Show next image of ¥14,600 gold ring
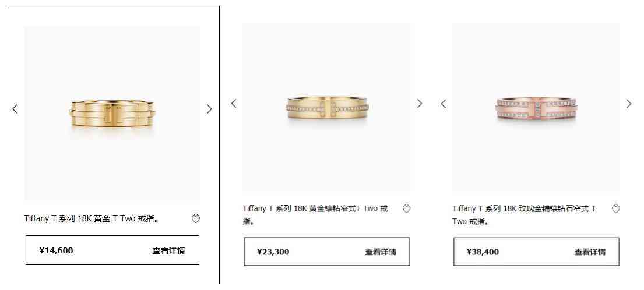This screenshot has height=290, width=644. point(209,109)
